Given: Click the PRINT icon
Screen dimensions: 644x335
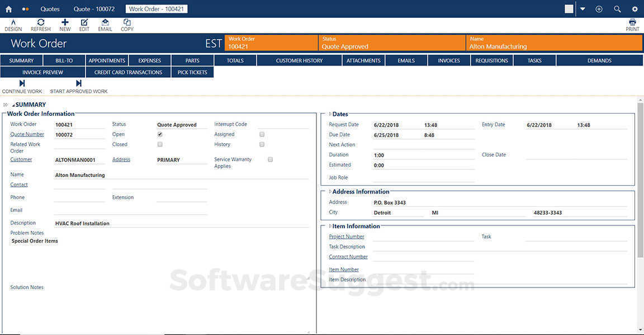Looking at the screenshot, I should [632, 23].
